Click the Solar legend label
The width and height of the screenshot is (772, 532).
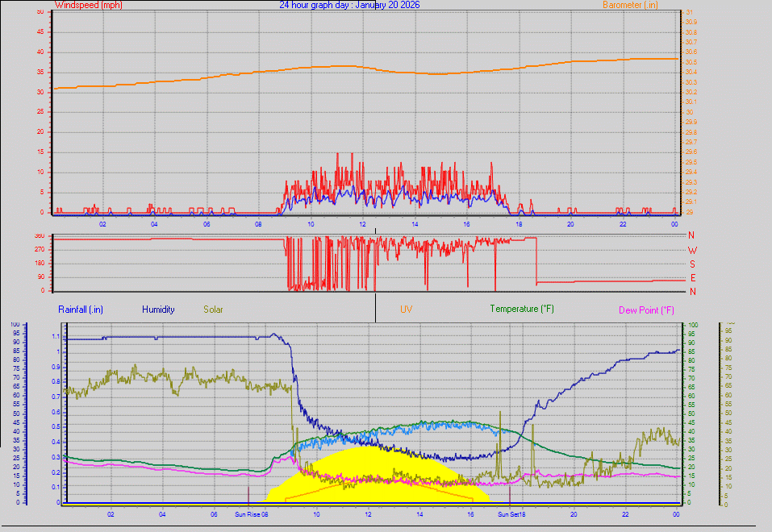coord(213,309)
